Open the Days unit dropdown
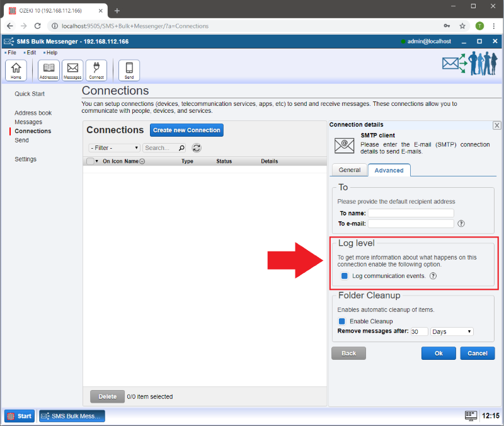This screenshot has width=504, height=426. tap(452, 331)
